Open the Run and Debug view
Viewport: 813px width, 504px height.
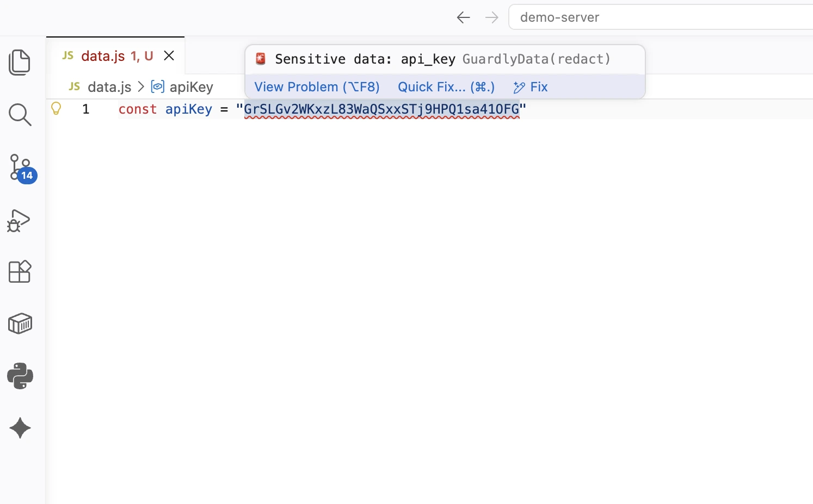(x=19, y=220)
